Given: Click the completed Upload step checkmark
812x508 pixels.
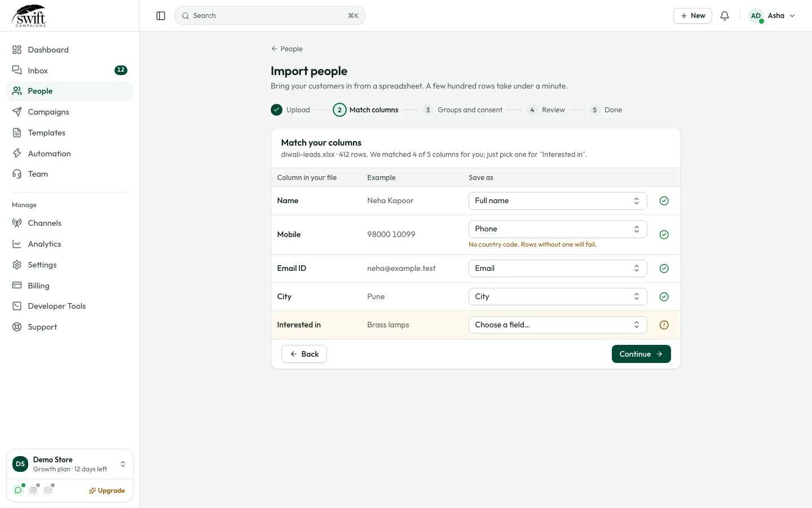Looking at the screenshot, I should pyautogui.click(x=276, y=110).
